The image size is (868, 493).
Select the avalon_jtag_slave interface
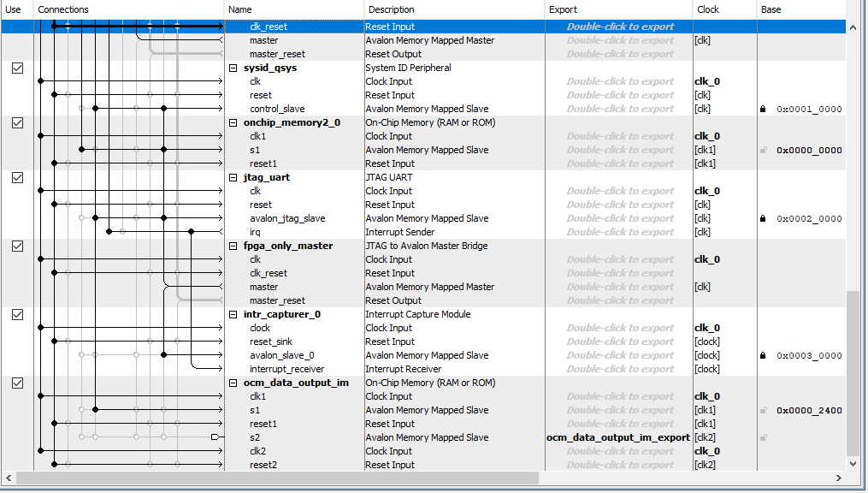287,219
